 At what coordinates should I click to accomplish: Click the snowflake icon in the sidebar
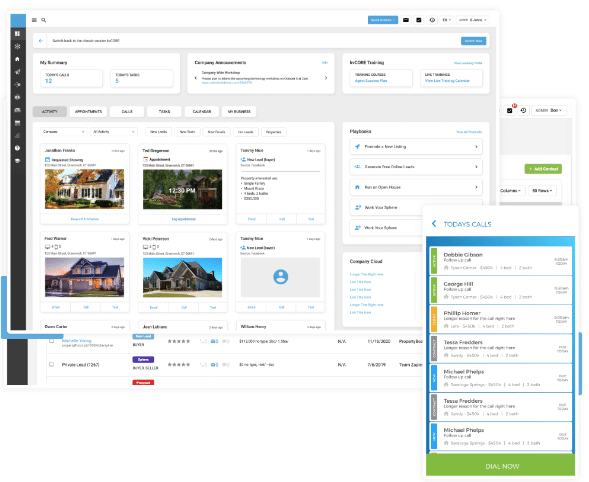coord(17,46)
